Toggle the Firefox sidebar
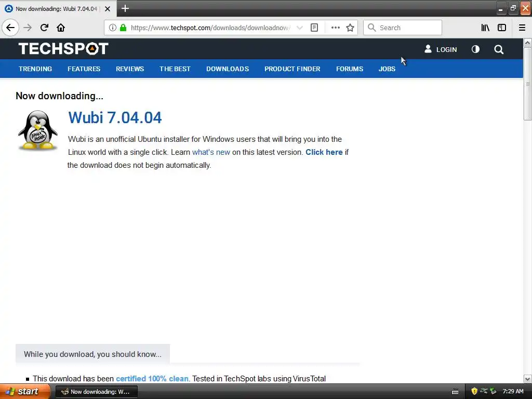 [502, 28]
